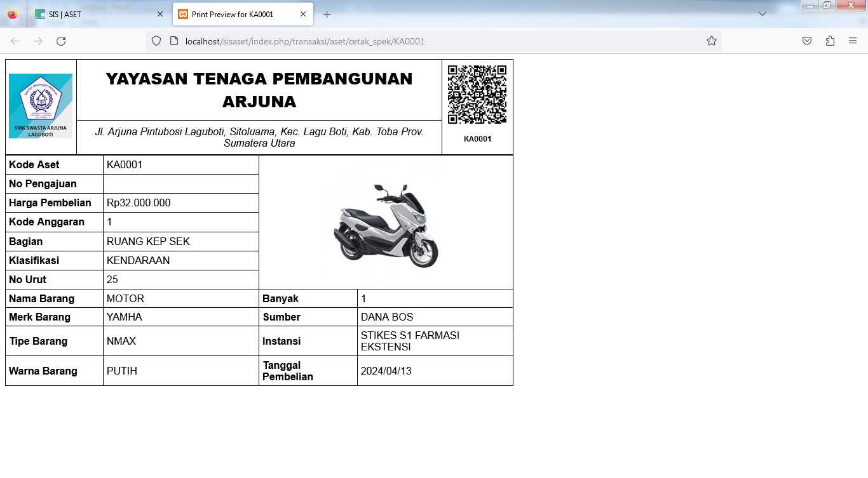Bookmark this page with the star
The height and width of the screenshot is (478, 868).
(712, 41)
